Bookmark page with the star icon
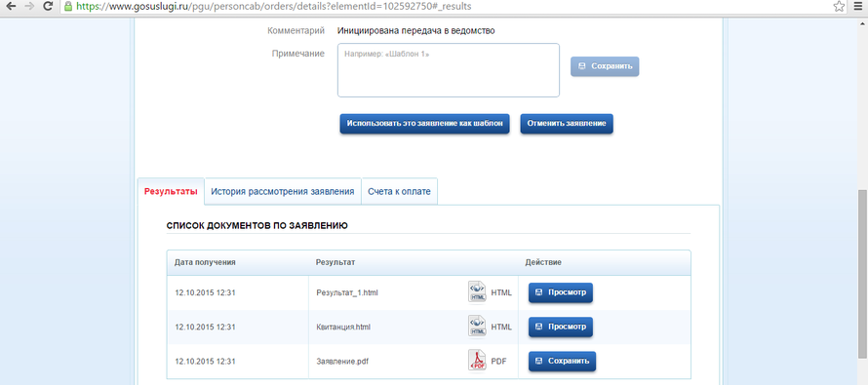Image resolution: width=868 pixels, height=385 pixels. (x=839, y=7)
